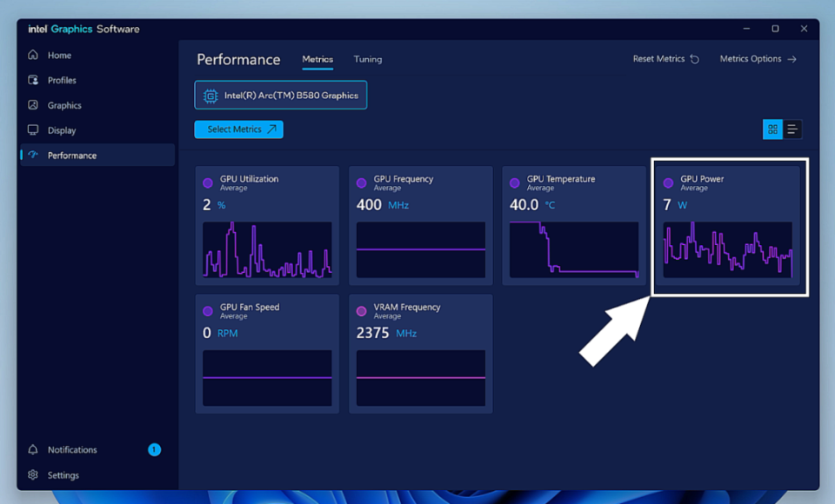Select Performance in the sidebar

point(97,155)
